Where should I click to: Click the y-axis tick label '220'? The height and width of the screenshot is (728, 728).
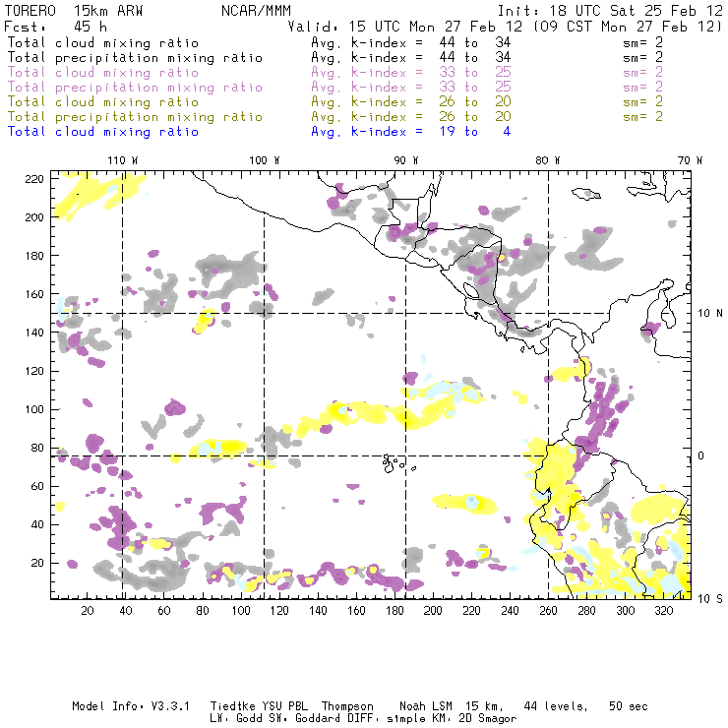coord(34,179)
